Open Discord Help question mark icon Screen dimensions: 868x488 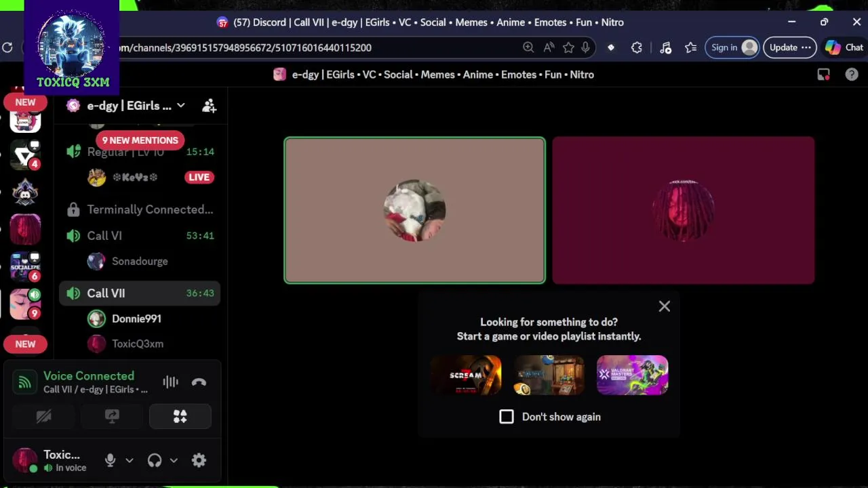point(852,75)
